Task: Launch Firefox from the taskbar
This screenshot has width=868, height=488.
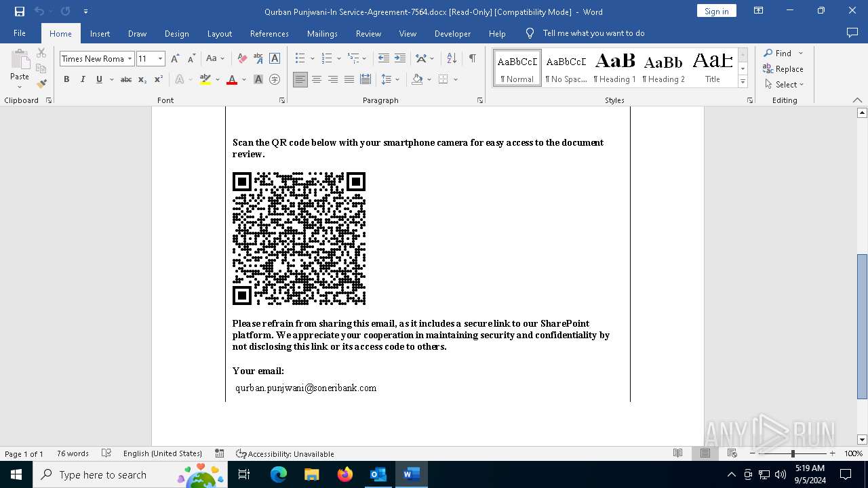Action: [345, 474]
